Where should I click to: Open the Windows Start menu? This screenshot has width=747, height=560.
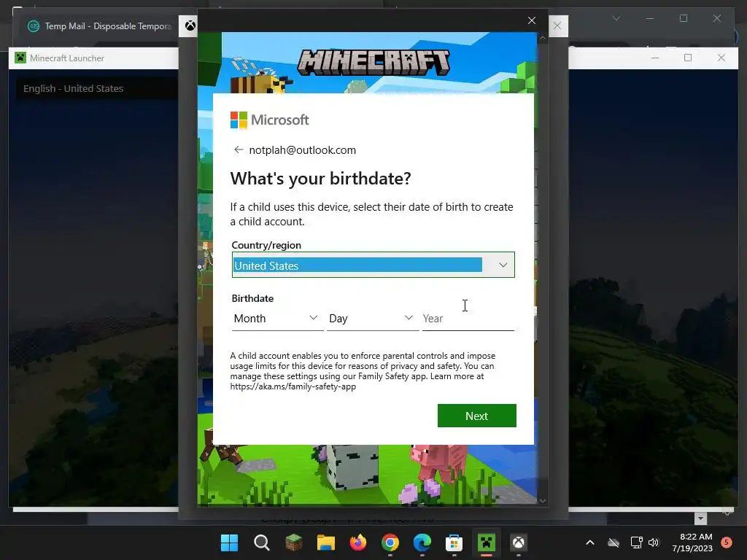(229, 542)
